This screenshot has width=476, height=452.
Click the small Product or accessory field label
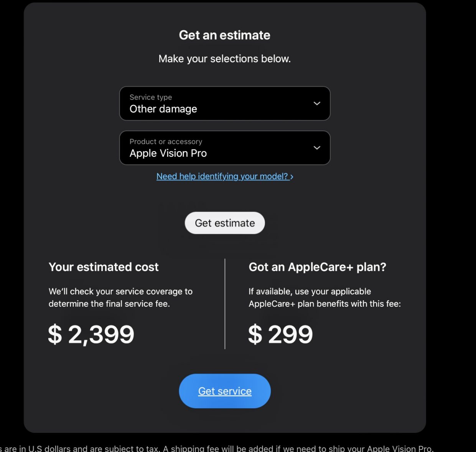pos(166,142)
